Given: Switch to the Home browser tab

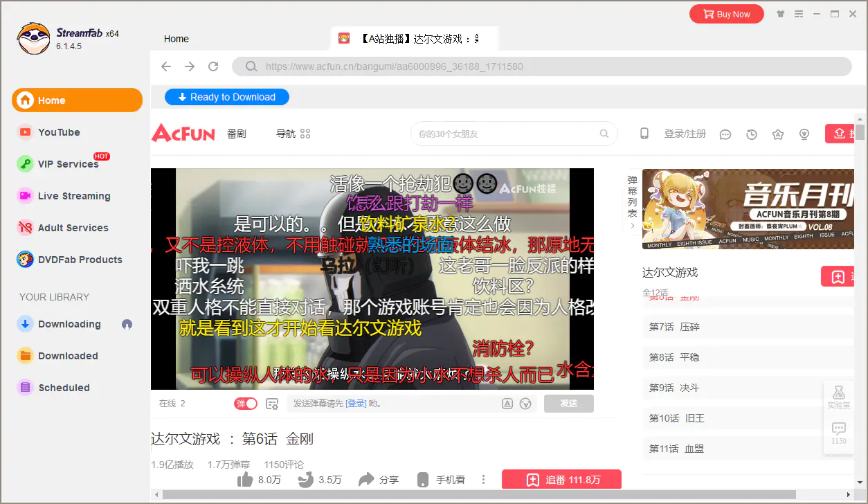Looking at the screenshot, I should coord(177,39).
